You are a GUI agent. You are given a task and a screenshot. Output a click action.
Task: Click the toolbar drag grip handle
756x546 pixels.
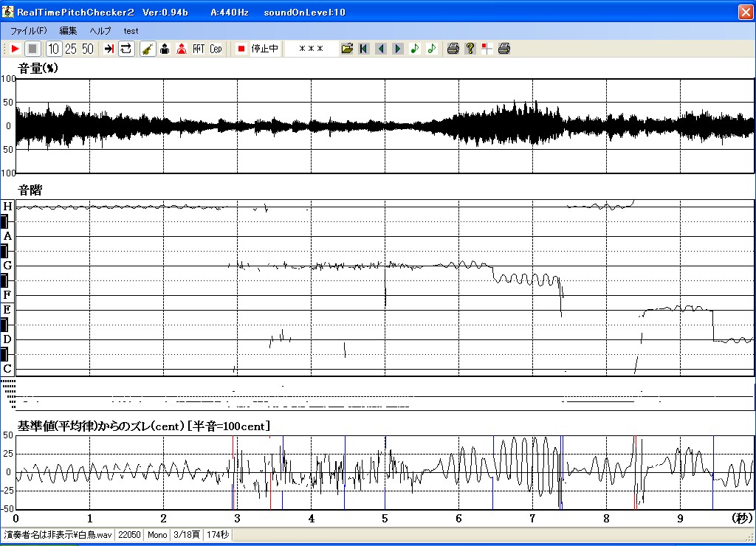coord(4,49)
